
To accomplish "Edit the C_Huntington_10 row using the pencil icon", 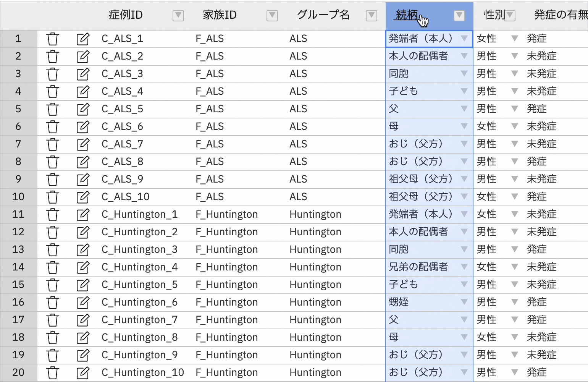I will (83, 373).
